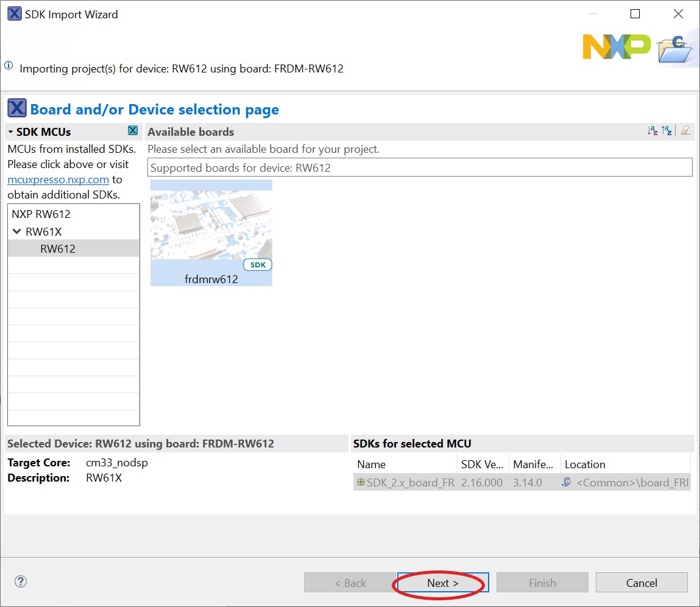Viewport: 700px width, 607px height.
Task: Click the SDK MCUs view icon
Action: pos(133,131)
